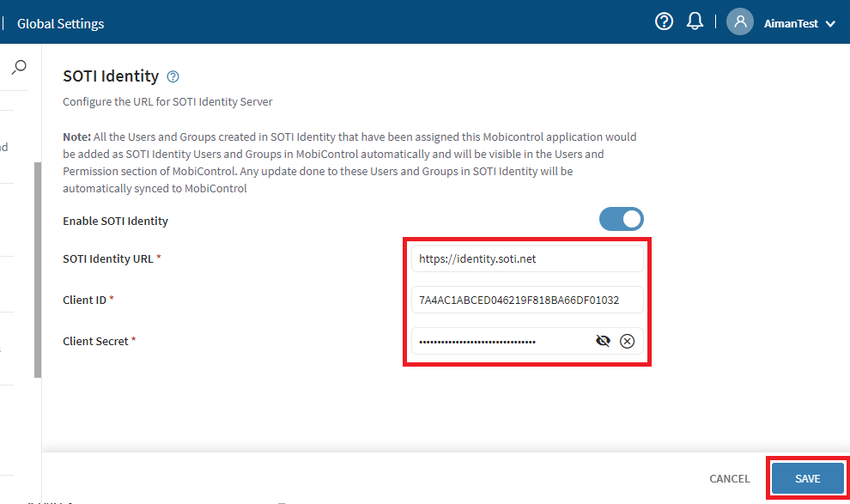Click the search magnifier icon in the sidebar
Viewport: 850px width, 504px height.
pos(19,67)
